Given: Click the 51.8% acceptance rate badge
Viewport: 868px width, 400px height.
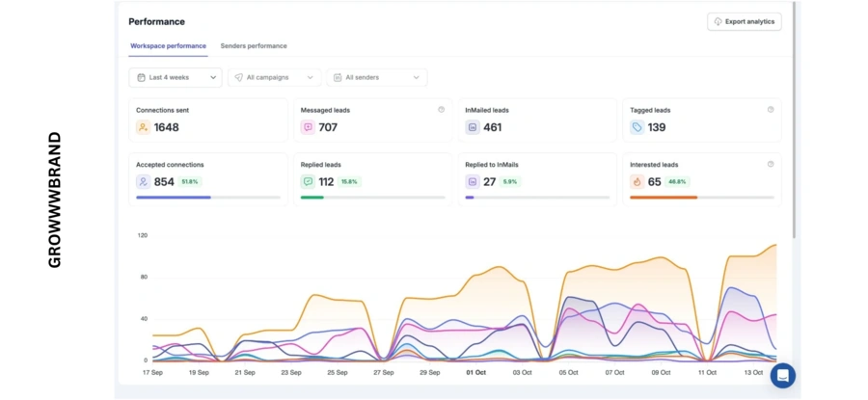Looking at the screenshot, I should point(190,181).
